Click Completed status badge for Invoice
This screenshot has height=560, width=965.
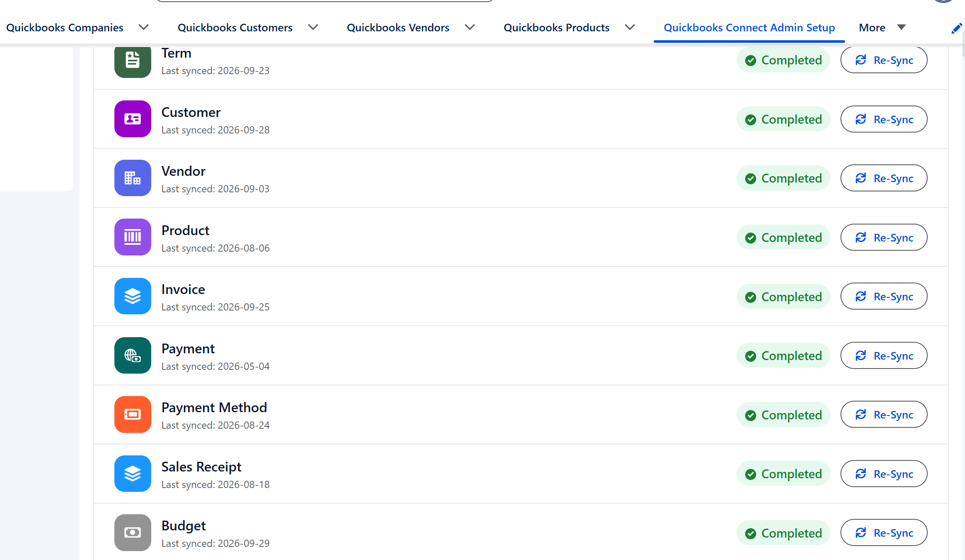(783, 297)
